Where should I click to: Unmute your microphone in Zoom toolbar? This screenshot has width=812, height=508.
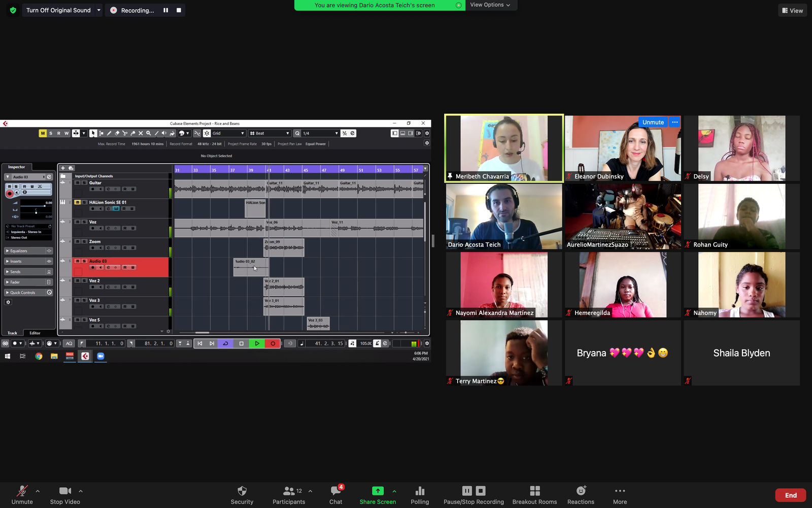point(22,491)
